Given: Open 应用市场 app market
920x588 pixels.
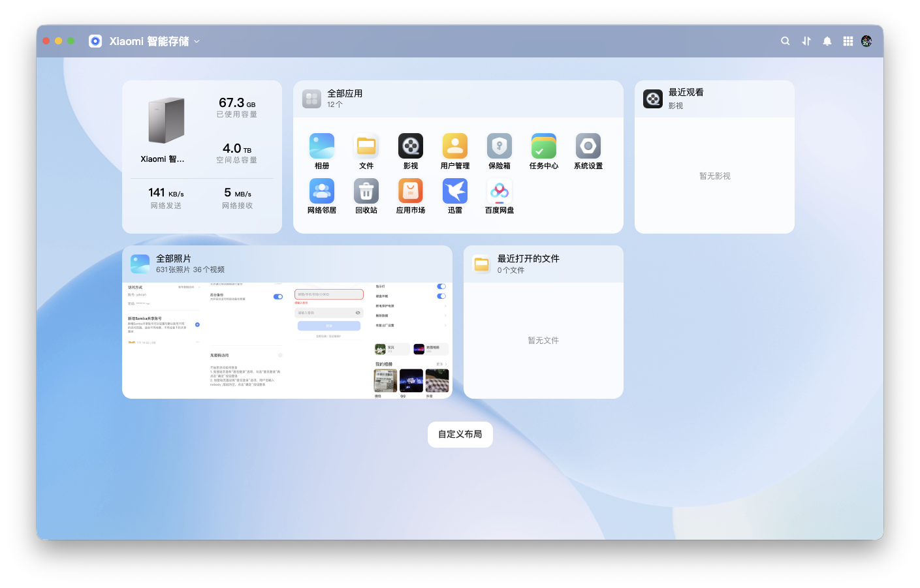Looking at the screenshot, I should coord(411,191).
